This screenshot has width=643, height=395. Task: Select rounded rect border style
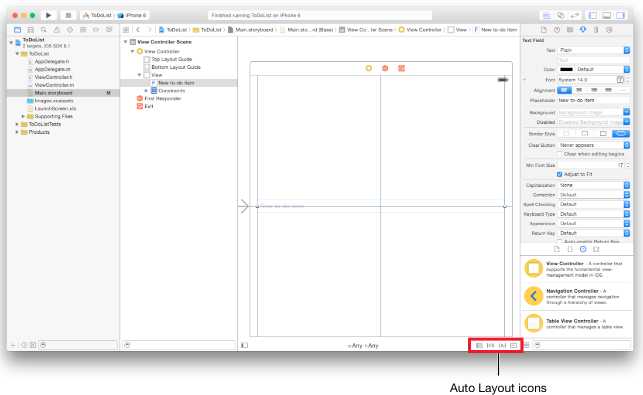[x=621, y=134]
